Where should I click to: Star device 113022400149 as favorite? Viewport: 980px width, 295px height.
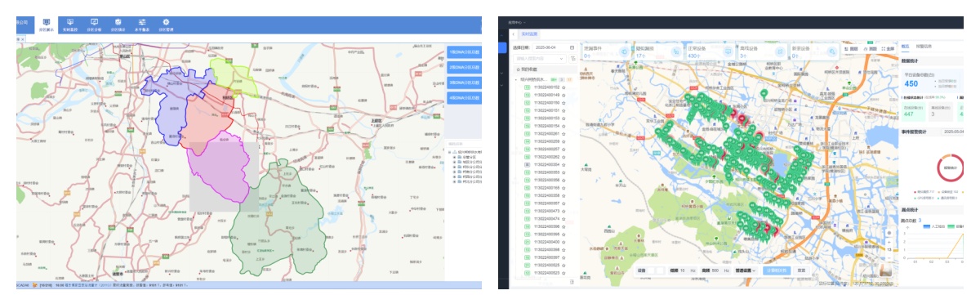[563, 95]
